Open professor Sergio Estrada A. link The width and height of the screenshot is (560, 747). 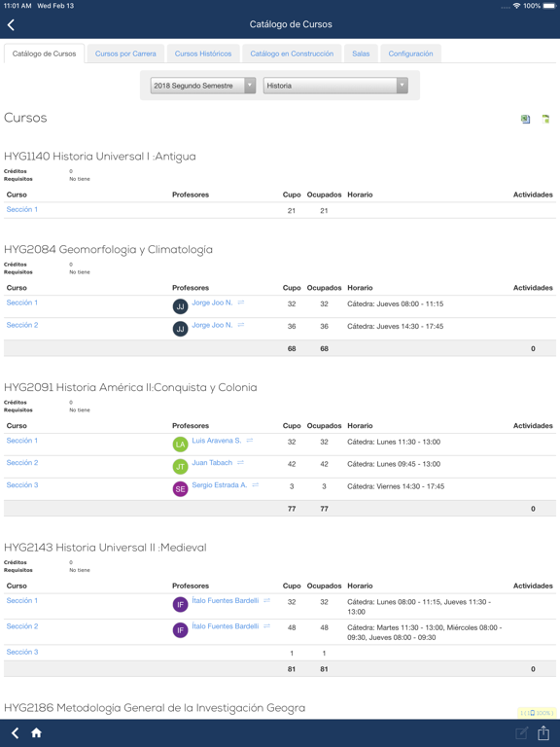(220, 485)
